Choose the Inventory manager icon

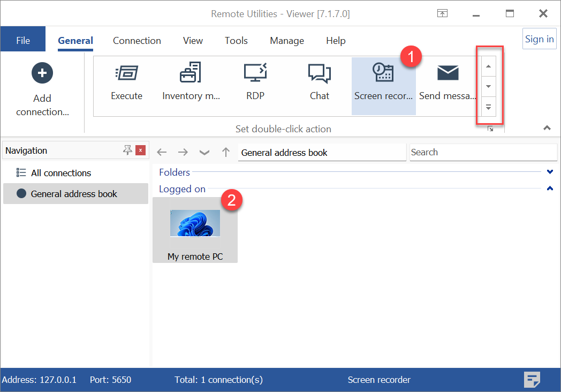click(x=191, y=73)
